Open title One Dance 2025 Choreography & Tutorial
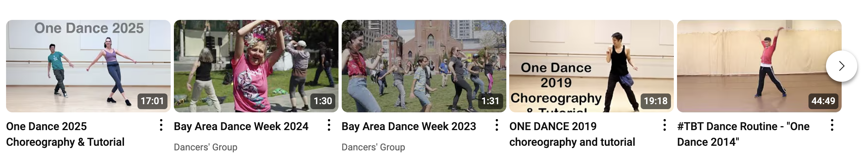The width and height of the screenshot is (868, 155). pyautogui.click(x=65, y=134)
